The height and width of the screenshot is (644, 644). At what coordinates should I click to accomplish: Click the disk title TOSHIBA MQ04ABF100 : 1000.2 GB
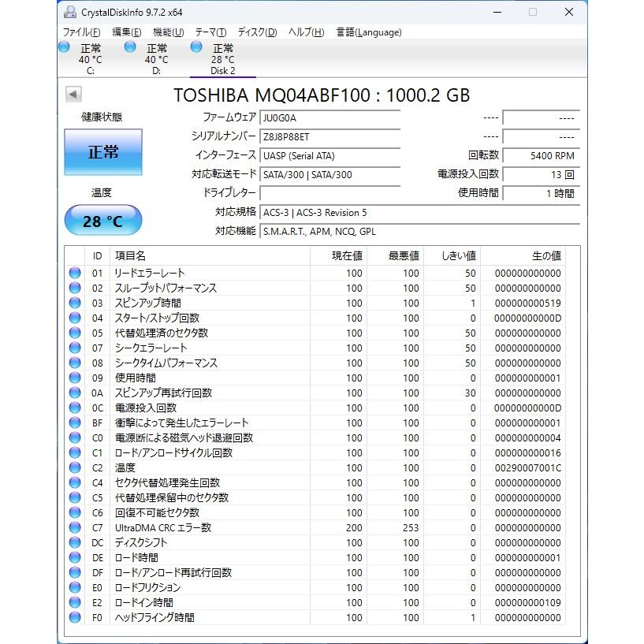click(322, 95)
